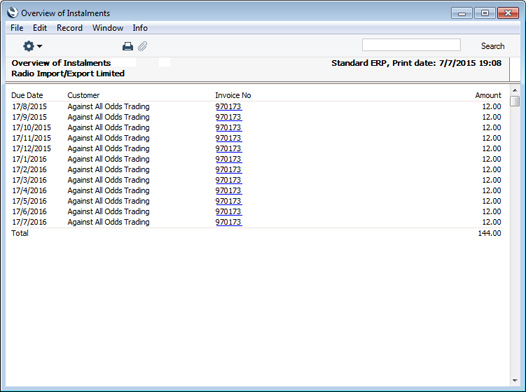The width and height of the screenshot is (526, 392).
Task: Click the Customer column header
Action: 84,95
